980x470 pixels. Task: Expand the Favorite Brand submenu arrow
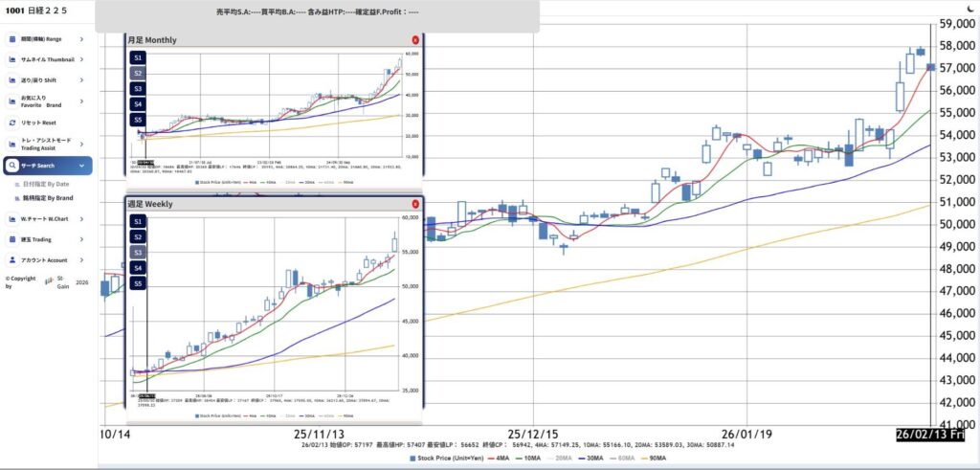point(81,101)
